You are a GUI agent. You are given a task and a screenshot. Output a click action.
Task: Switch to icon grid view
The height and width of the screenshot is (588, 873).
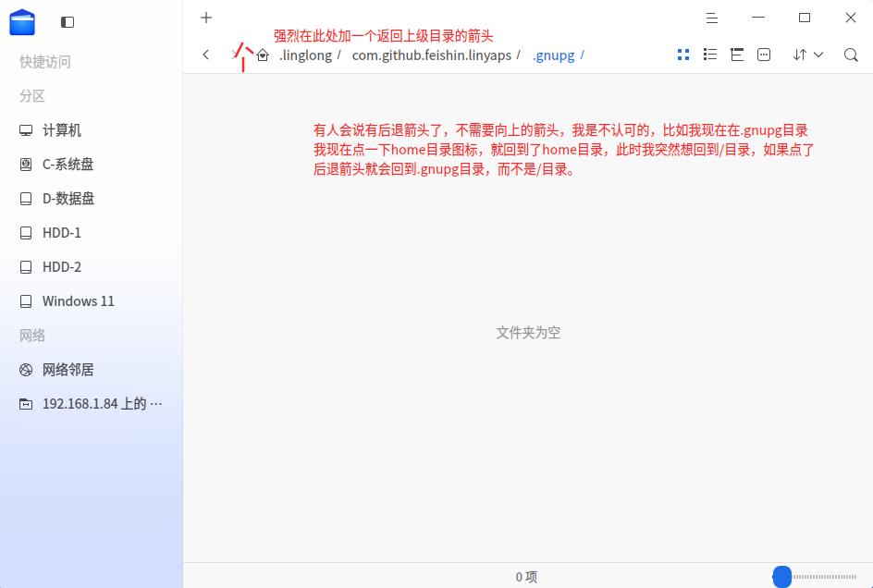pyautogui.click(x=683, y=55)
